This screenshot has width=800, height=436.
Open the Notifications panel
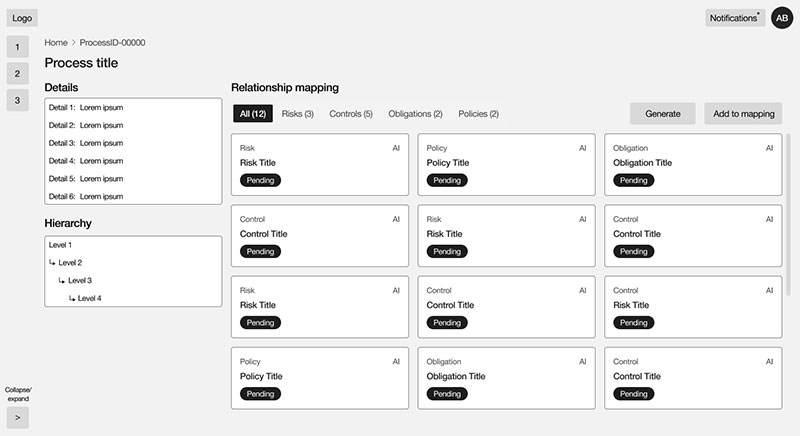735,18
